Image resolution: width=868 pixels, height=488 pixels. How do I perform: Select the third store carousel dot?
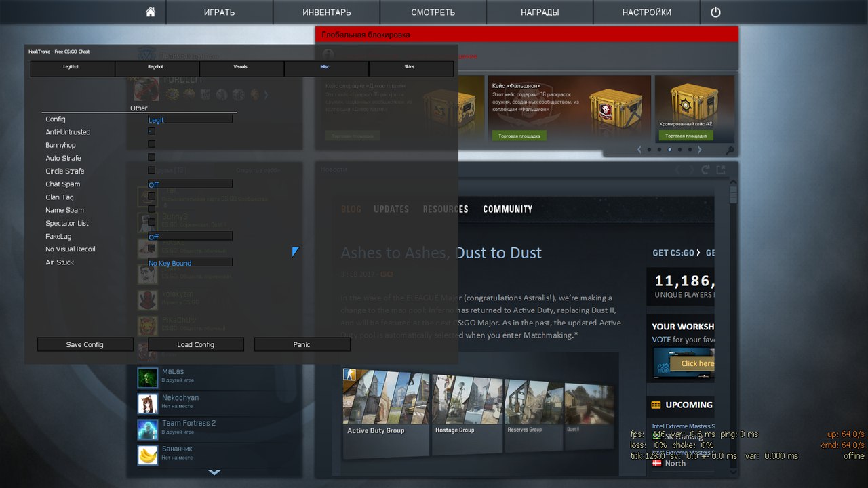(669, 150)
